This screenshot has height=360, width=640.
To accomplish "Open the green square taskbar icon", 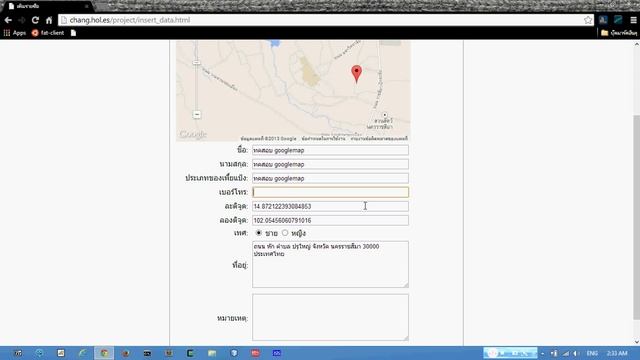I will [x=190, y=353].
